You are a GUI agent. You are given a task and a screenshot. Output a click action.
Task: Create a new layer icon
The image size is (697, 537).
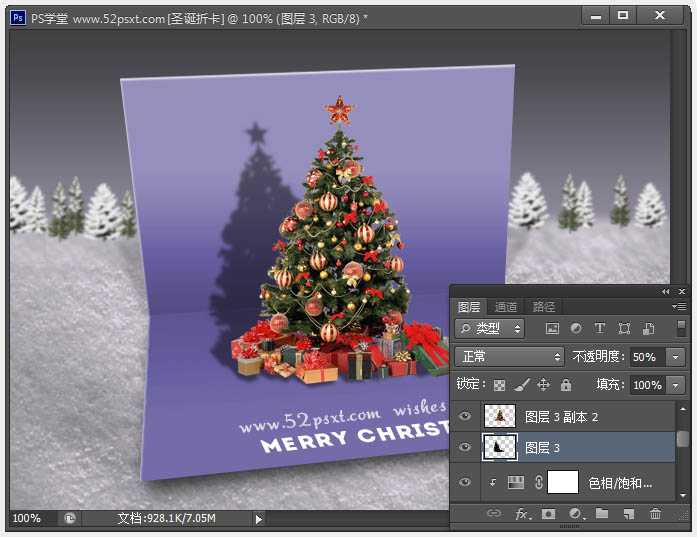629,514
